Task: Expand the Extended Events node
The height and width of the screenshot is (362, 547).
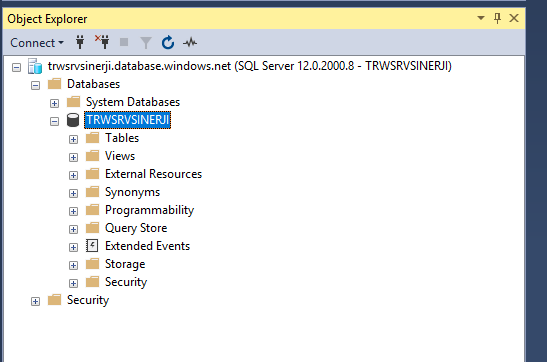Action: pos(73,248)
